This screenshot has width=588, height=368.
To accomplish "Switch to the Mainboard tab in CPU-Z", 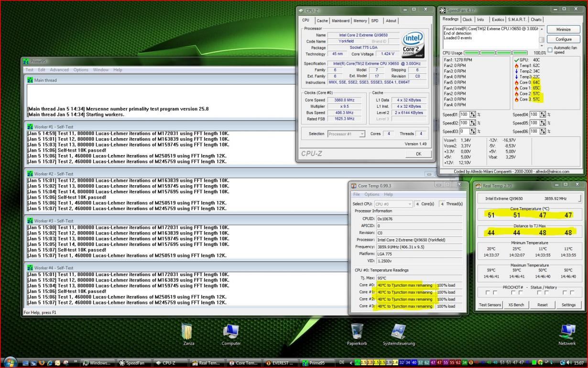I will [341, 21].
